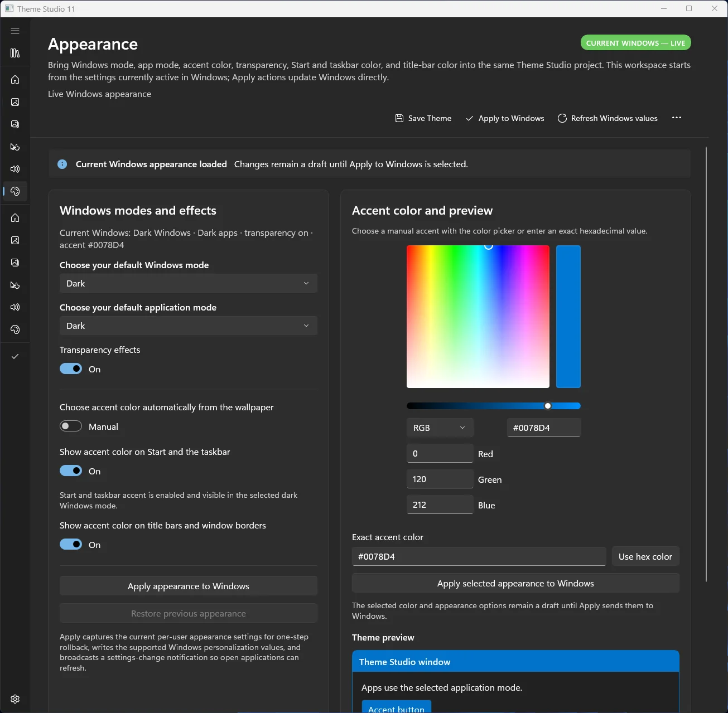The height and width of the screenshot is (713, 728).
Task: Click the brightness slider under the color spectrum
Action: pyautogui.click(x=494, y=406)
